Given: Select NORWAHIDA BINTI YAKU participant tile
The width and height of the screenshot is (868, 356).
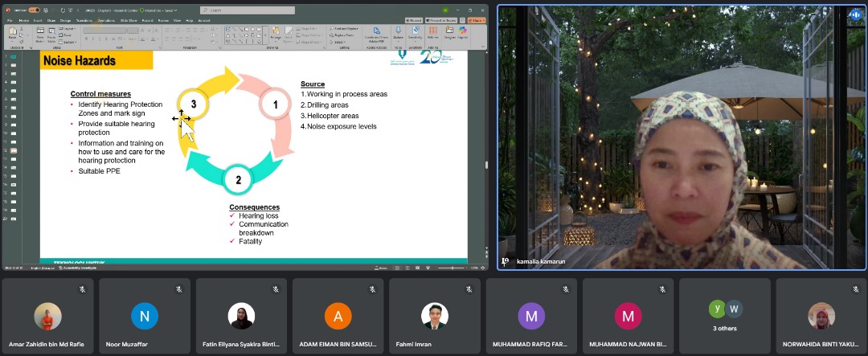Looking at the screenshot, I should pos(821,316).
